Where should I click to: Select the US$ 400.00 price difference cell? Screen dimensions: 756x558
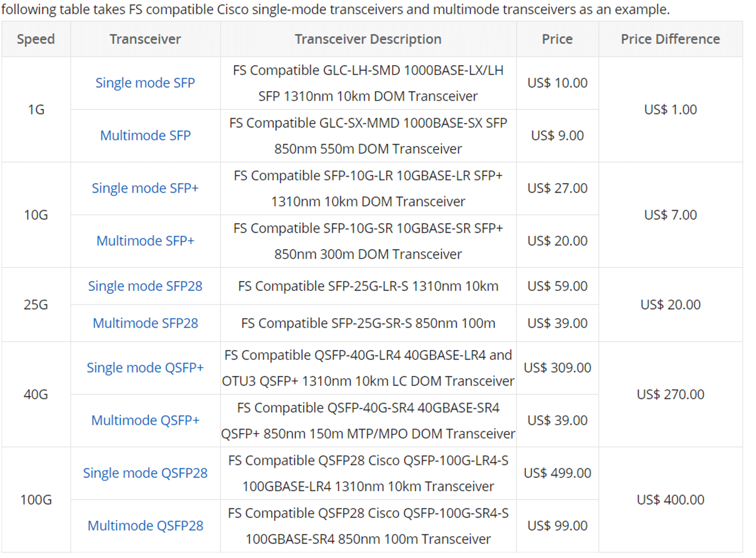[670, 500]
